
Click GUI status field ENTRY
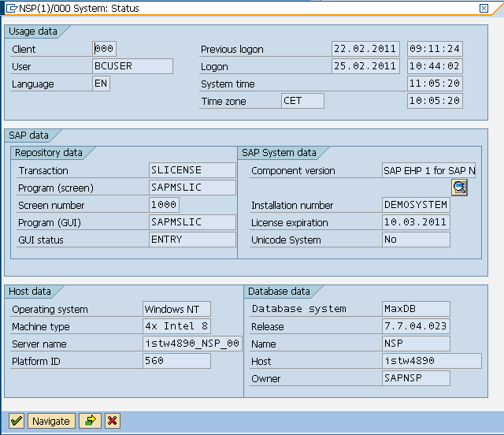tap(192, 240)
